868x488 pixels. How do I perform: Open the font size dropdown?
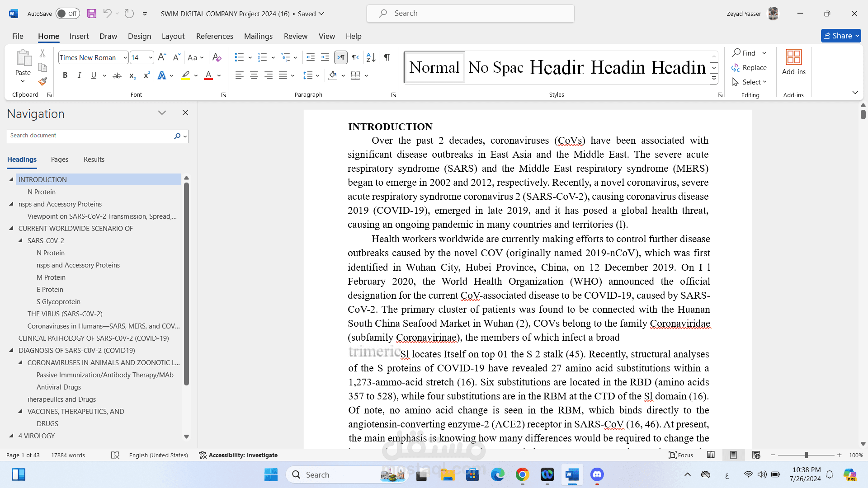151,58
